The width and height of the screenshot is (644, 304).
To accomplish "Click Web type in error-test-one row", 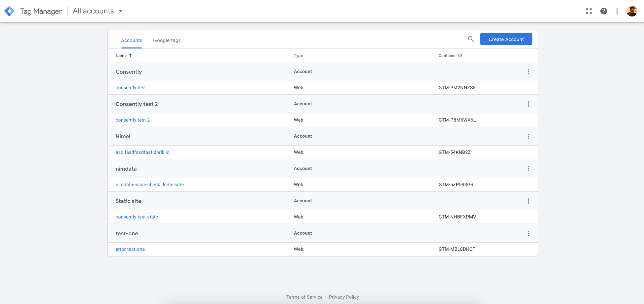I will pos(298,249).
